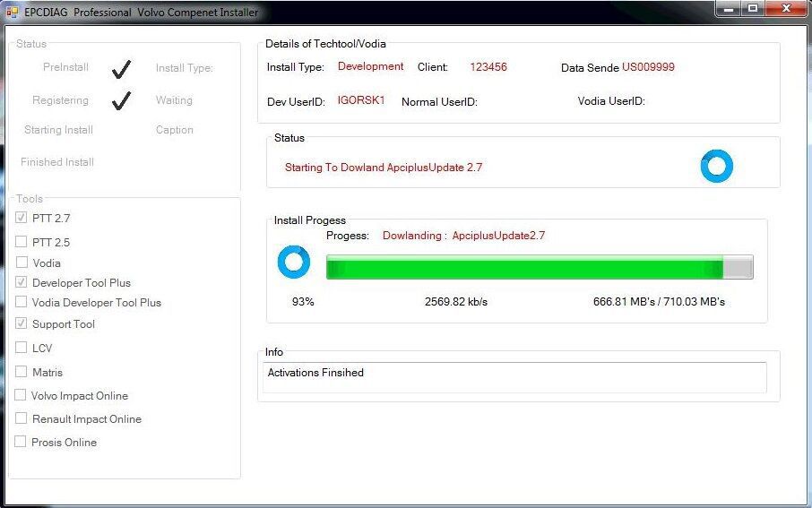Viewport: 812px width, 508px height.
Task: Check the Vodia tool option
Action: click(x=22, y=262)
